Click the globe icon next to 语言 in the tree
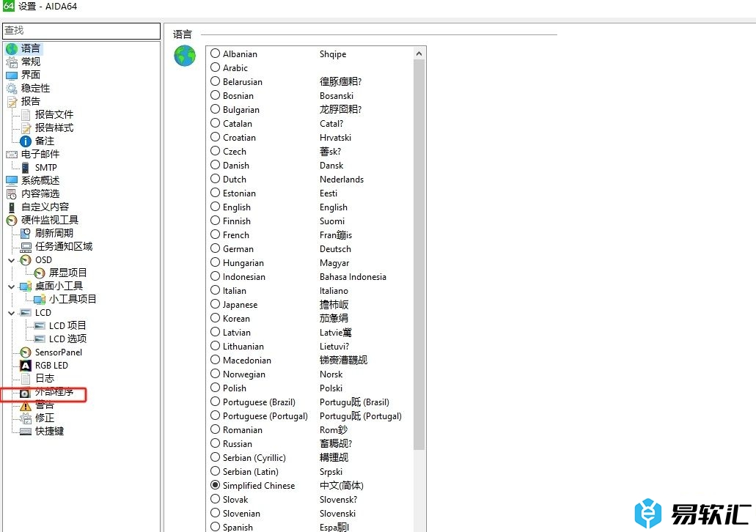 pos(12,48)
